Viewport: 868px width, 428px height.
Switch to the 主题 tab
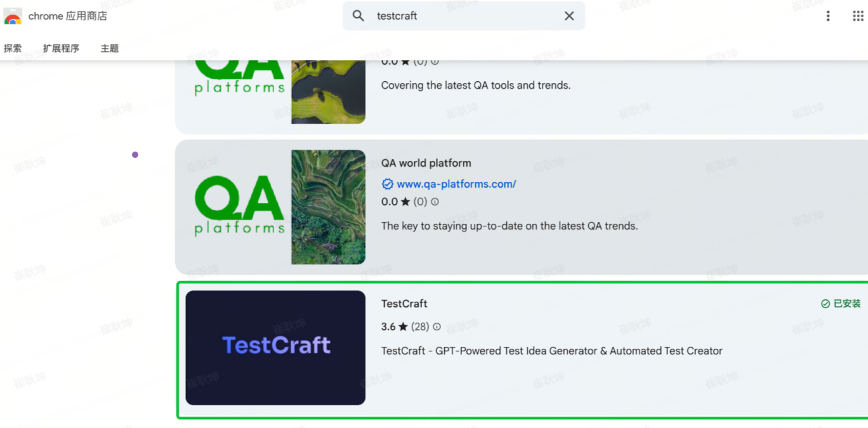[109, 48]
